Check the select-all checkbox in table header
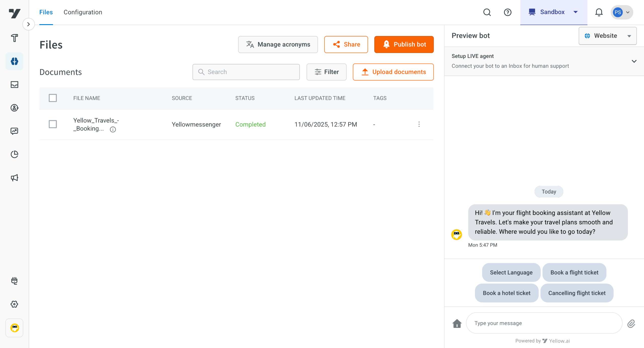Viewport: 644px width, 348px height. [x=53, y=98]
